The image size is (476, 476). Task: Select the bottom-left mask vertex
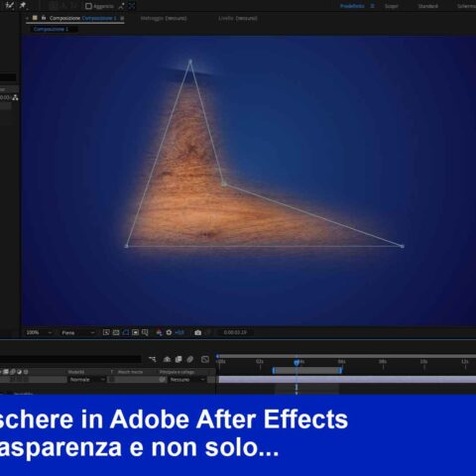pos(126,246)
